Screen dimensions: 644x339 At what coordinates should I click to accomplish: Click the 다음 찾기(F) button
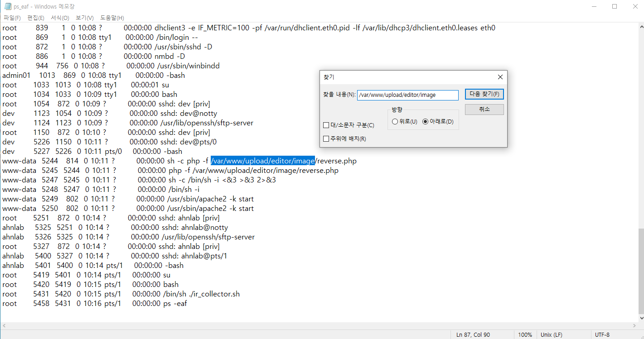click(x=484, y=94)
